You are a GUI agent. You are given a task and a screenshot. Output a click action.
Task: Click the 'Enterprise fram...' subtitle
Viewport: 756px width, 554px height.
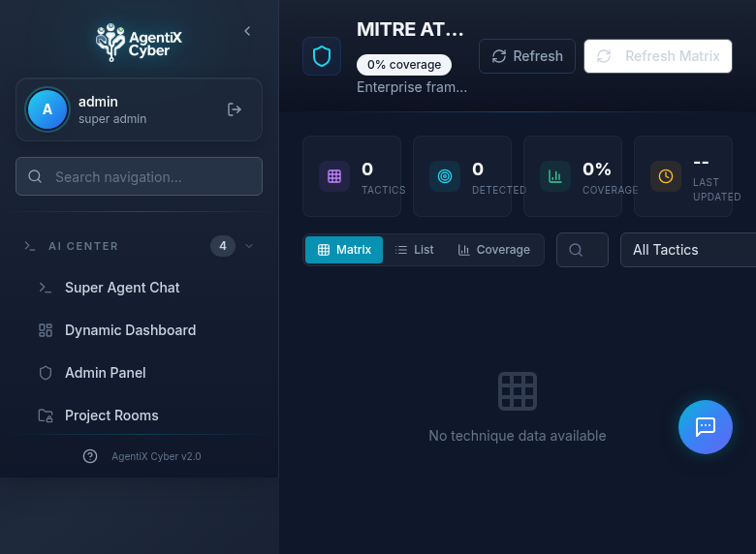click(x=412, y=87)
